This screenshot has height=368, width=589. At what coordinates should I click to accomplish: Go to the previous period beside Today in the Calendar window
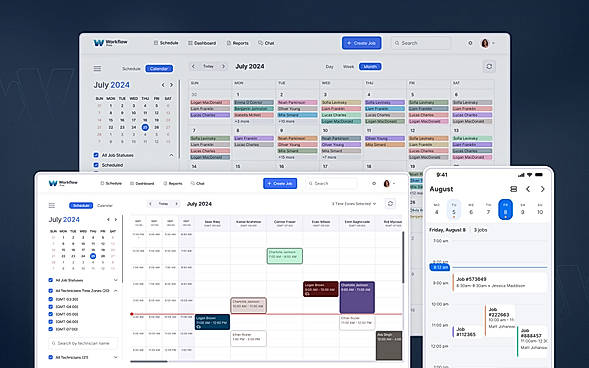point(193,66)
